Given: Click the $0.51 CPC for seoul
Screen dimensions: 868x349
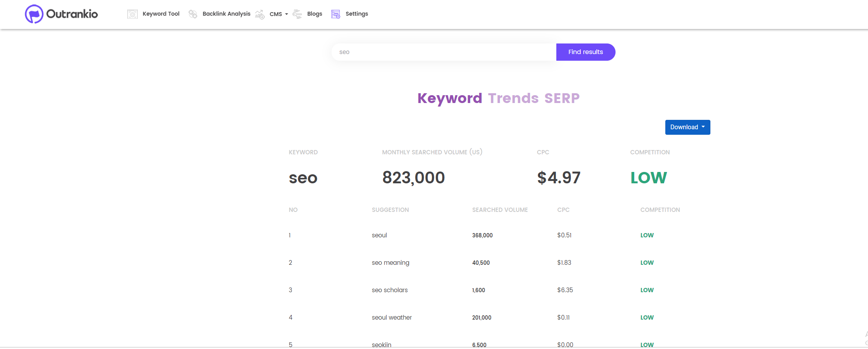Looking at the screenshot, I should point(565,235).
